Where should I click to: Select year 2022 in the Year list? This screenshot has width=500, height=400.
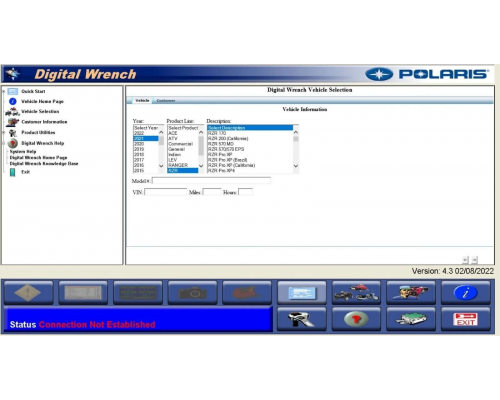point(146,133)
